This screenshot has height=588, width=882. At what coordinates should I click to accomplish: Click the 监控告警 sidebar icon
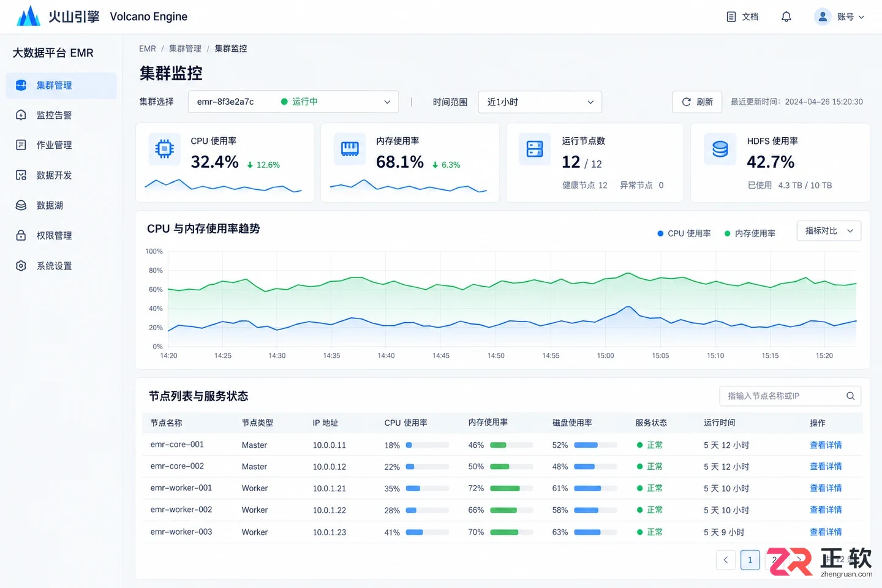(x=21, y=115)
